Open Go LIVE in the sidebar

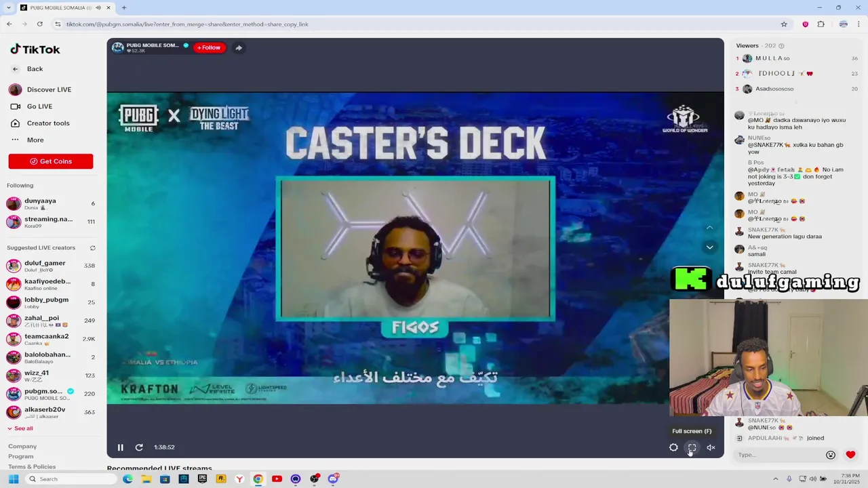(39, 106)
